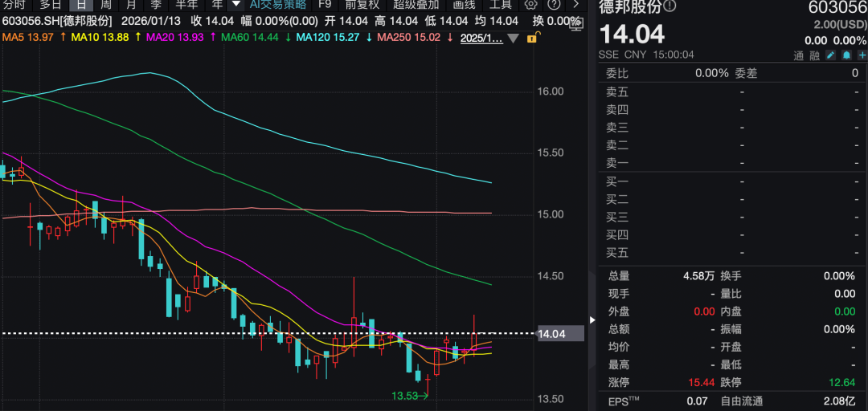Switch to 分时 intraday tab
Viewport: 868px width, 411px height.
pos(14,4)
